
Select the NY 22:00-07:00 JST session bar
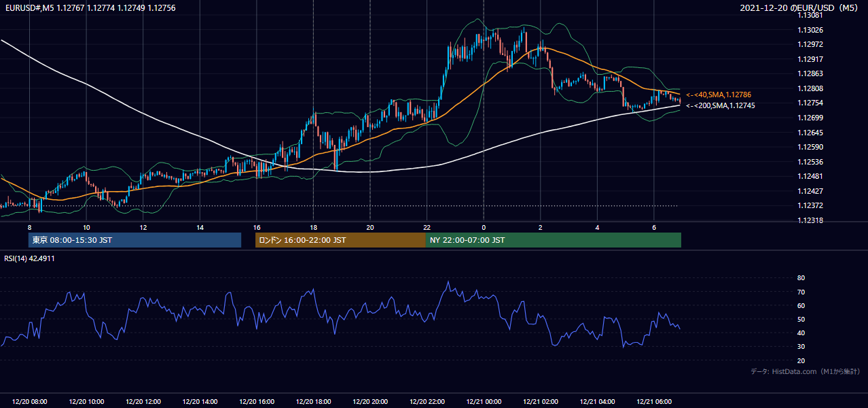[554, 240]
